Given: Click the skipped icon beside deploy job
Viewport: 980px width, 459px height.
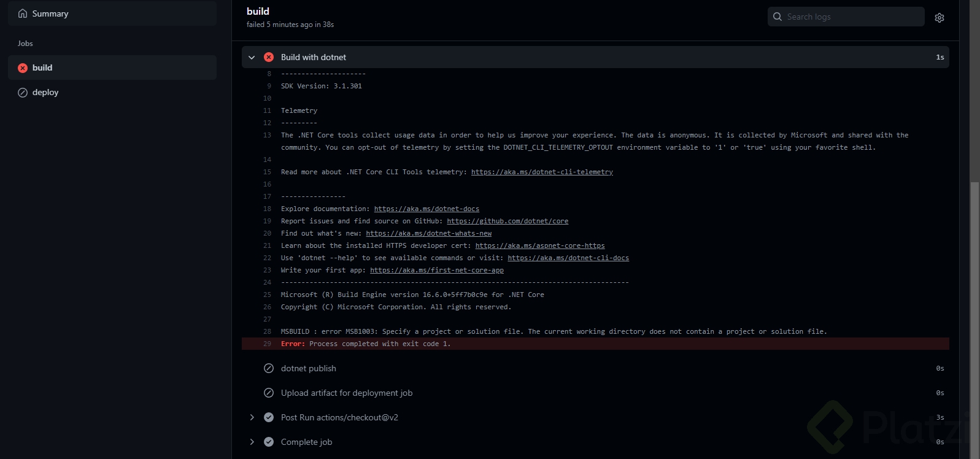Looking at the screenshot, I should click(23, 93).
